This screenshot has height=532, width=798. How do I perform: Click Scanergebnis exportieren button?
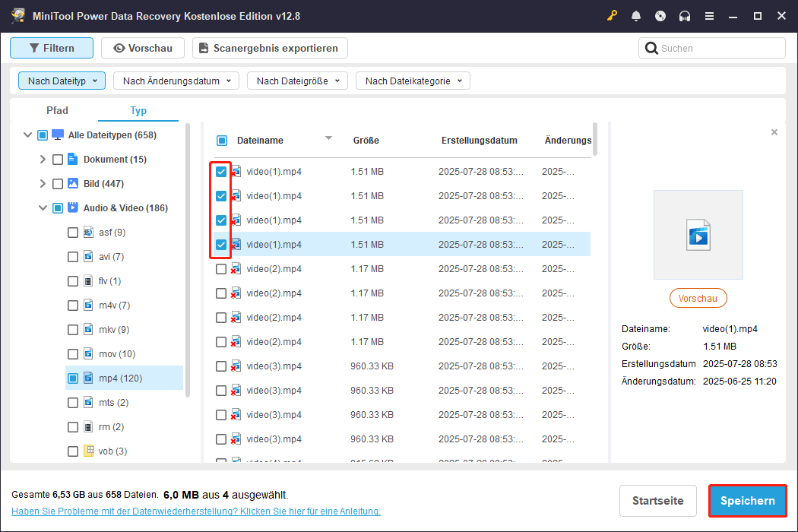coord(270,48)
